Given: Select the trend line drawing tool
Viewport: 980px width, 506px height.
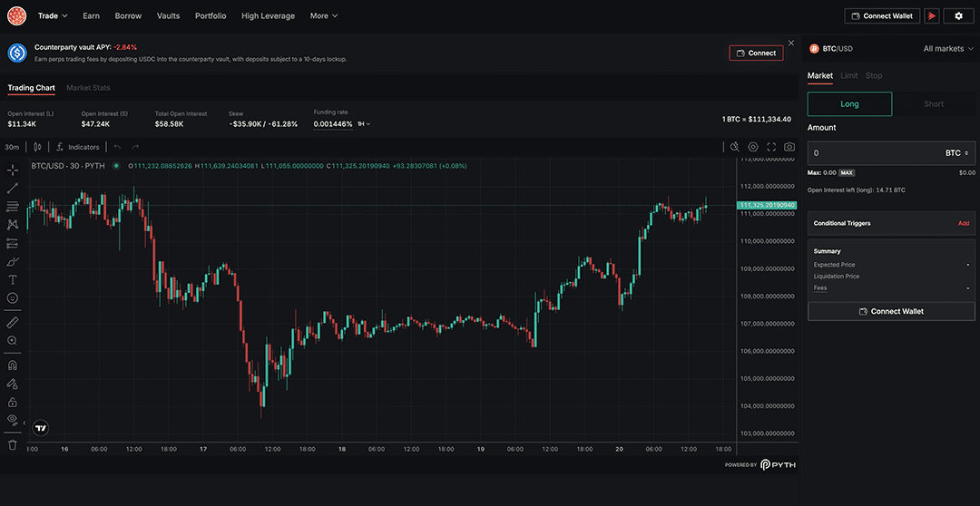Looking at the screenshot, I should (x=13, y=188).
